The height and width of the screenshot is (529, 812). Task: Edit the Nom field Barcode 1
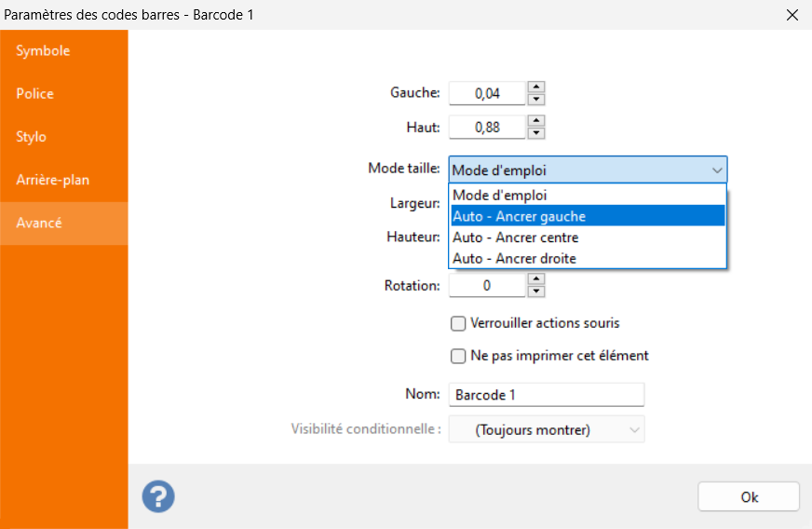point(547,395)
